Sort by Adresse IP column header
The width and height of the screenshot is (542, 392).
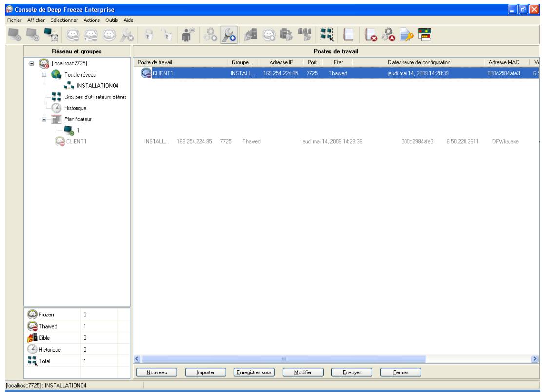point(281,62)
